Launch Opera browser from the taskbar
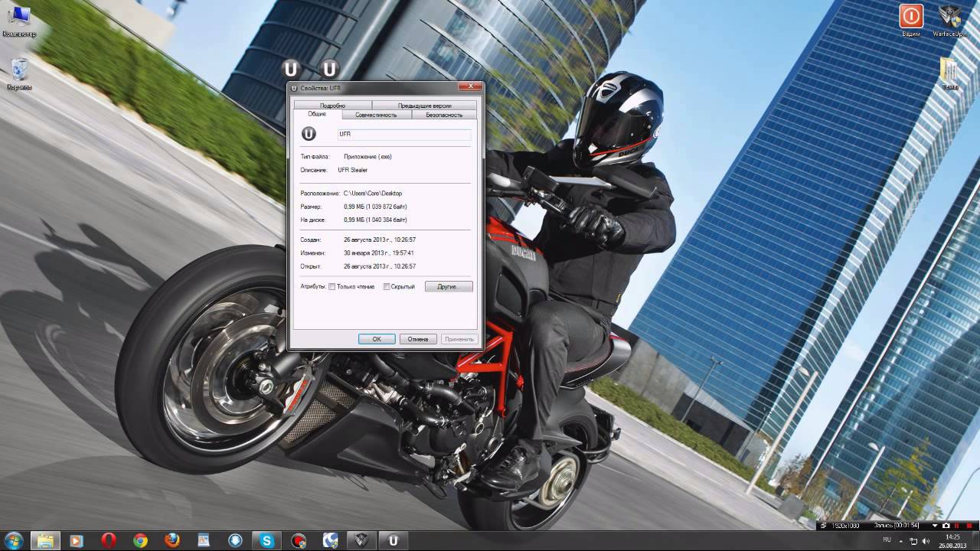The image size is (980, 551). pos(108,540)
